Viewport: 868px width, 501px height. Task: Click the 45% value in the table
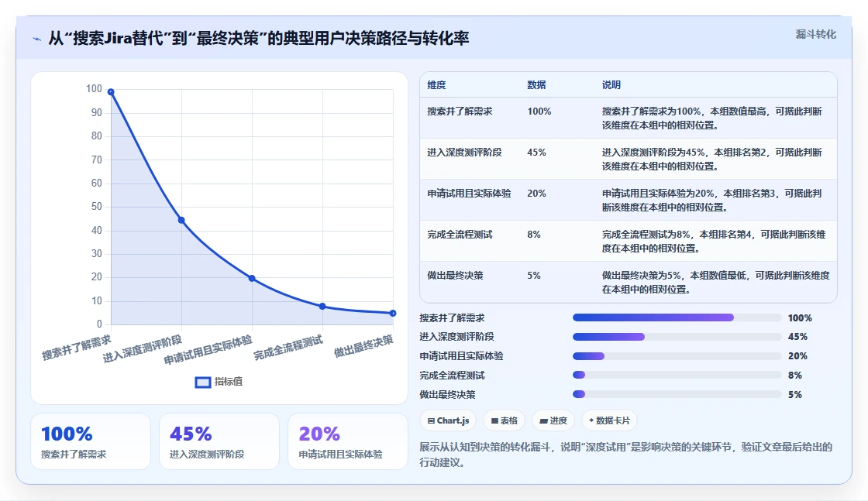(x=536, y=152)
